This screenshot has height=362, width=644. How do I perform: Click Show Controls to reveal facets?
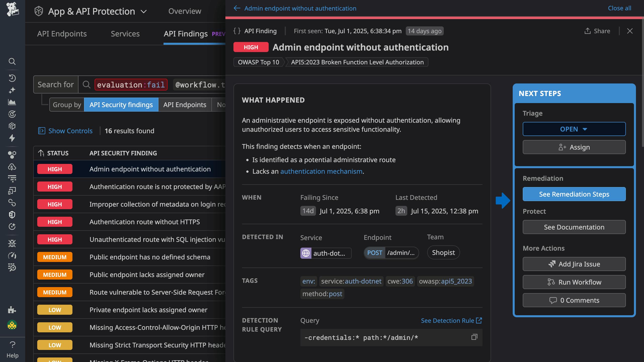click(70, 131)
